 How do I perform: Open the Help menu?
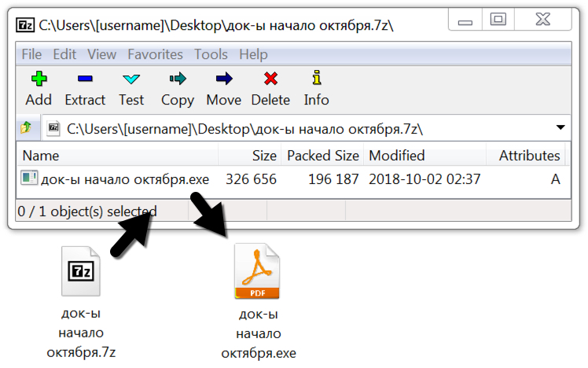coord(253,54)
